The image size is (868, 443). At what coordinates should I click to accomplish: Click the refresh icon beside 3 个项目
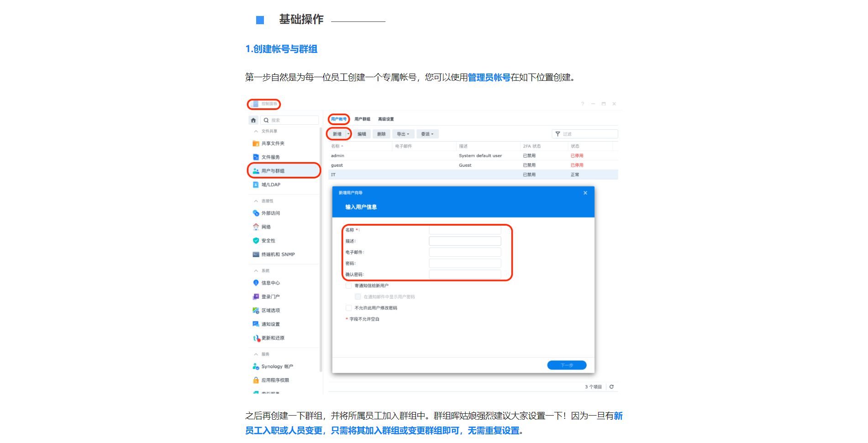point(611,387)
